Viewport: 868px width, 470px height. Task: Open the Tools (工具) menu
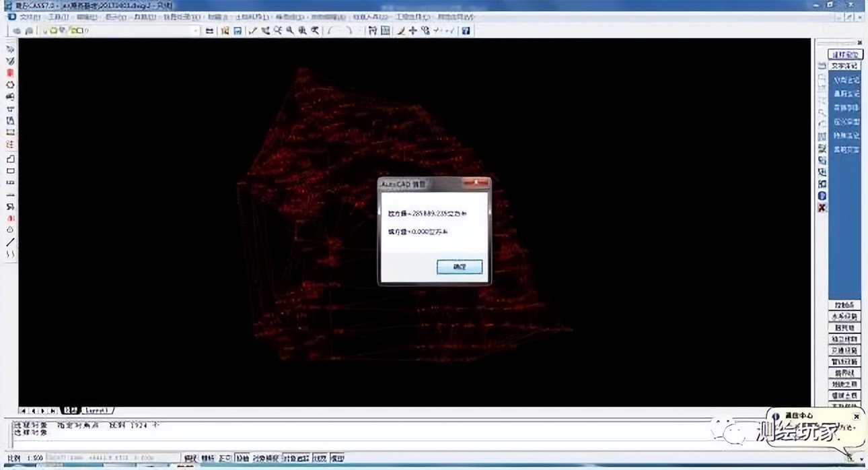point(59,17)
